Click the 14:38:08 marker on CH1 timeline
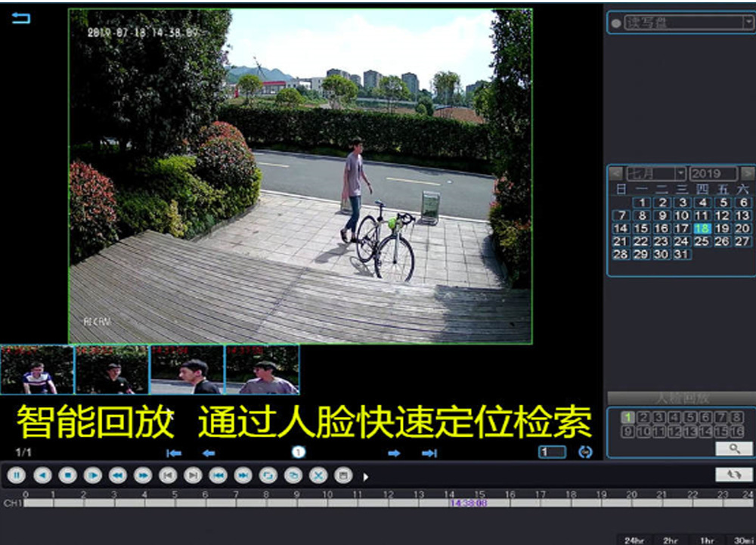Image resolution: width=756 pixels, height=545 pixels. [468, 503]
